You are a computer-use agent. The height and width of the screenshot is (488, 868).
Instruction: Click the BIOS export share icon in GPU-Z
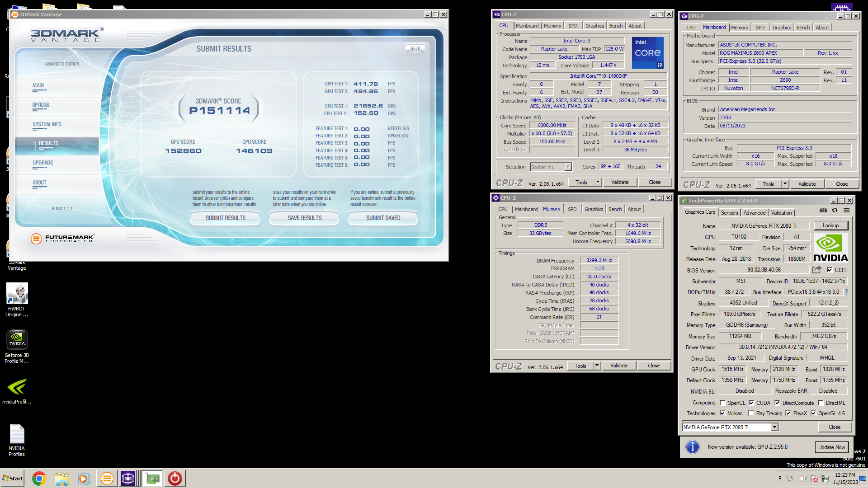tap(816, 270)
